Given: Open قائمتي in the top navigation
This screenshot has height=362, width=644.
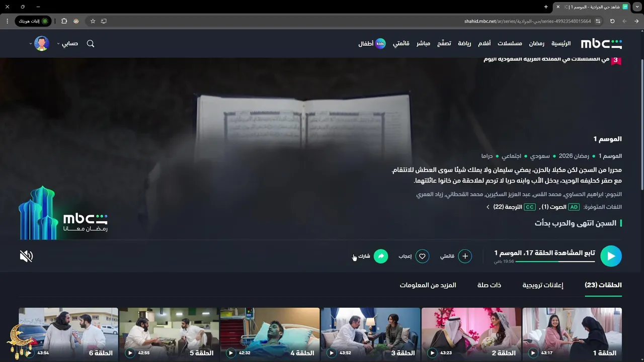Looking at the screenshot, I should (x=401, y=44).
